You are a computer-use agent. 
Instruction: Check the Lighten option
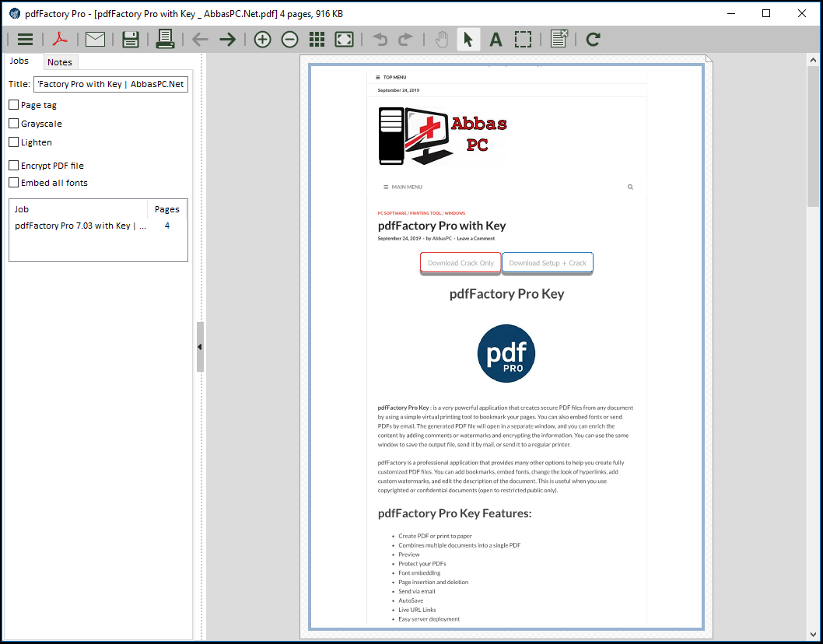pyautogui.click(x=14, y=142)
